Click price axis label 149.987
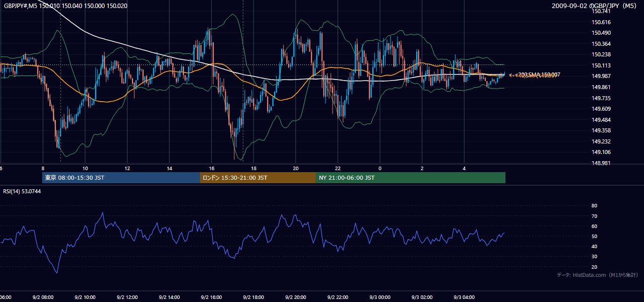The image size is (644, 302). [602, 76]
